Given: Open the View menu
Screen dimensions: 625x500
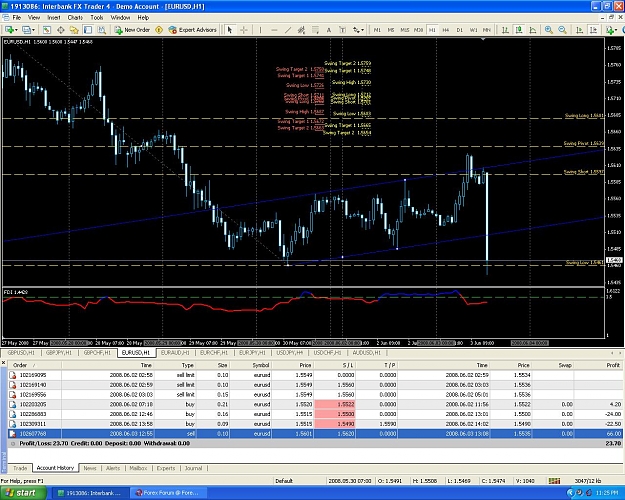Looking at the screenshot, I should 34,18.
